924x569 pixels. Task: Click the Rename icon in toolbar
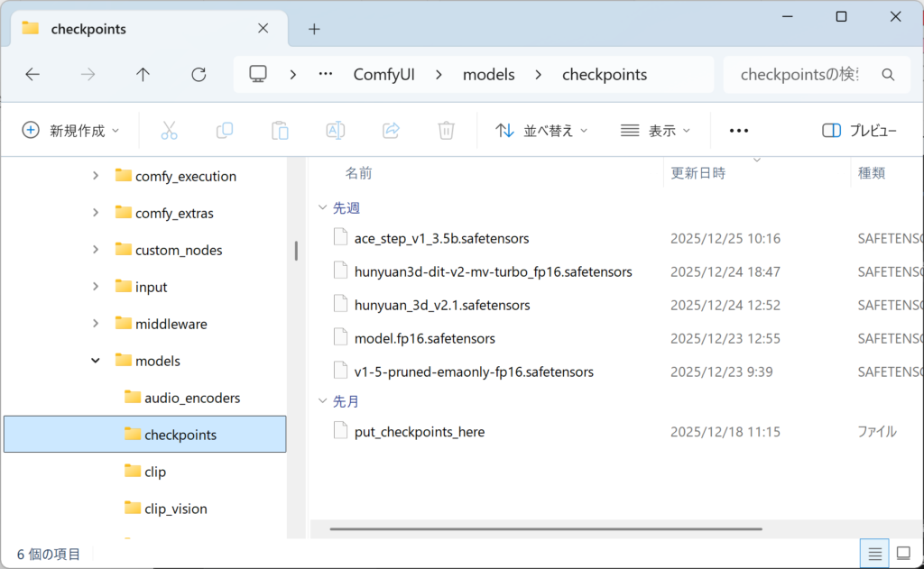click(335, 131)
